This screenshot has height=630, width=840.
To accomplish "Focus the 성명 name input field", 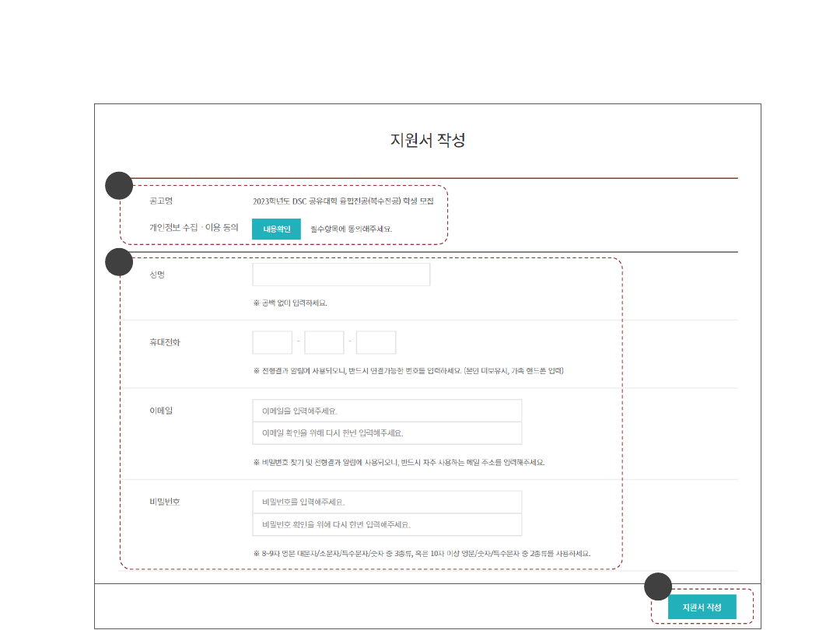I will point(341,275).
